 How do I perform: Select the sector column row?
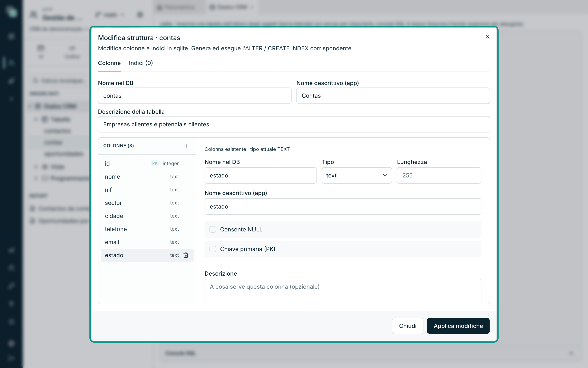(x=147, y=203)
